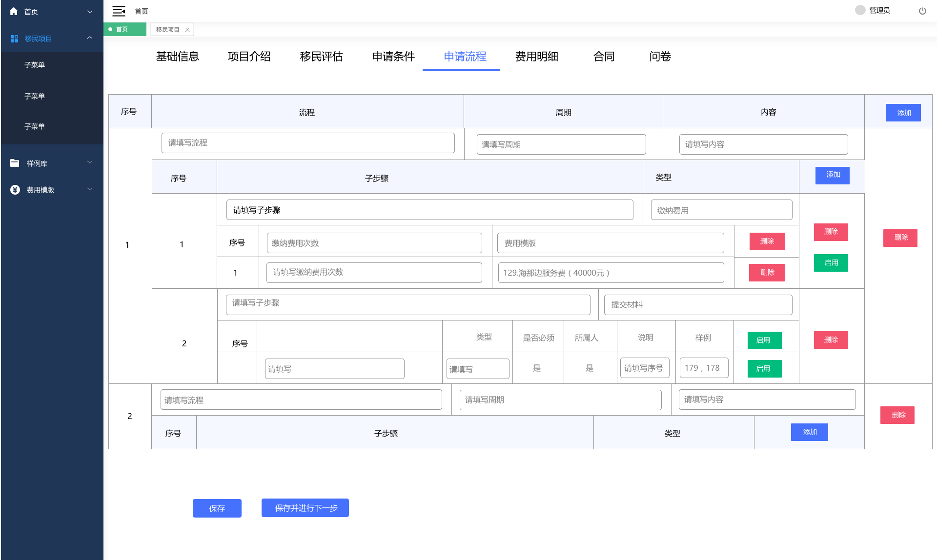This screenshot has width=937, height=560.
Task: Open the 缴纳费用 type select field
Action: [x=721, y=210]
